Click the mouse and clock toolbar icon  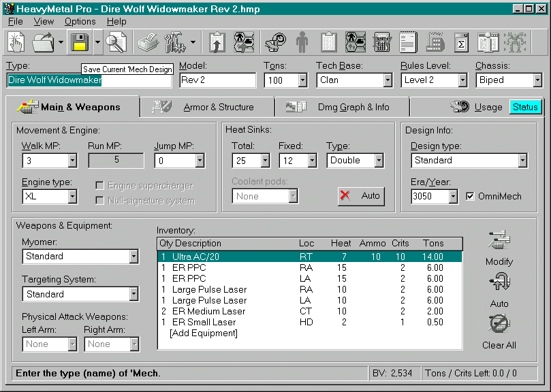[275, 42]
